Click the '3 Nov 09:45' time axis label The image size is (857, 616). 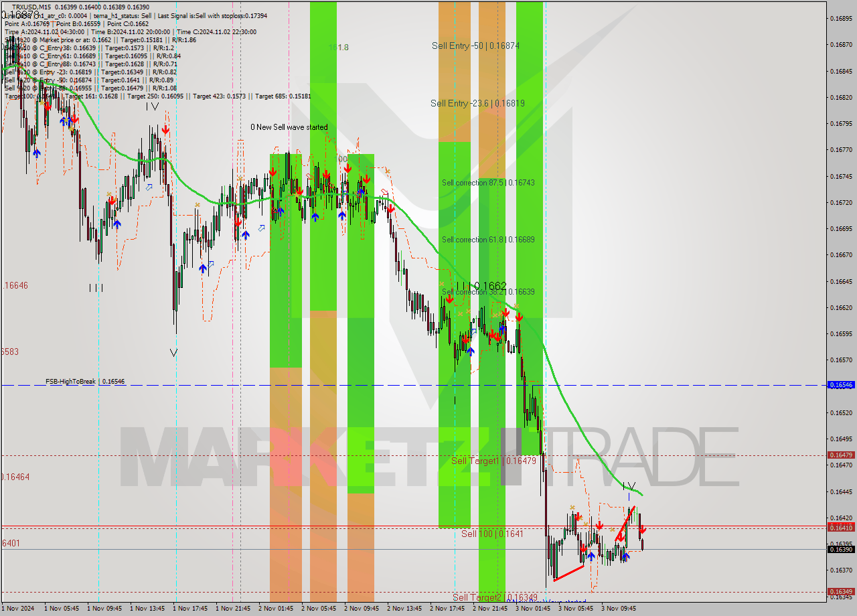pos(619,609)
